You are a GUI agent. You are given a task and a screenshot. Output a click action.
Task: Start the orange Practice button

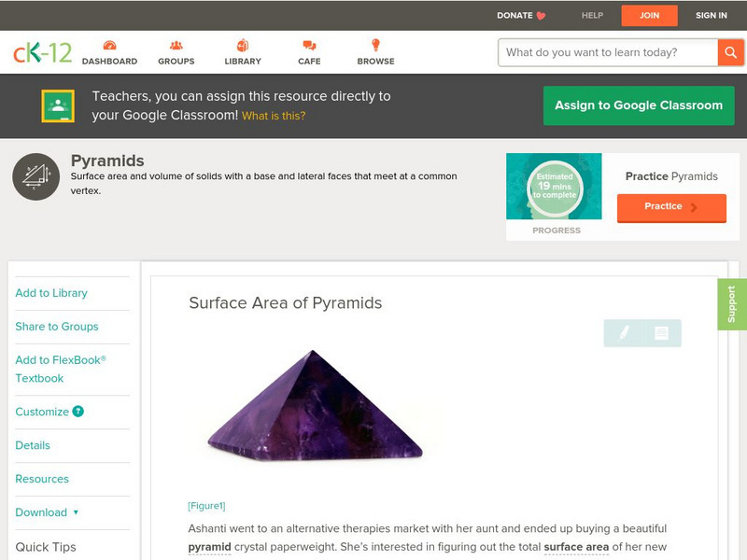670,207
